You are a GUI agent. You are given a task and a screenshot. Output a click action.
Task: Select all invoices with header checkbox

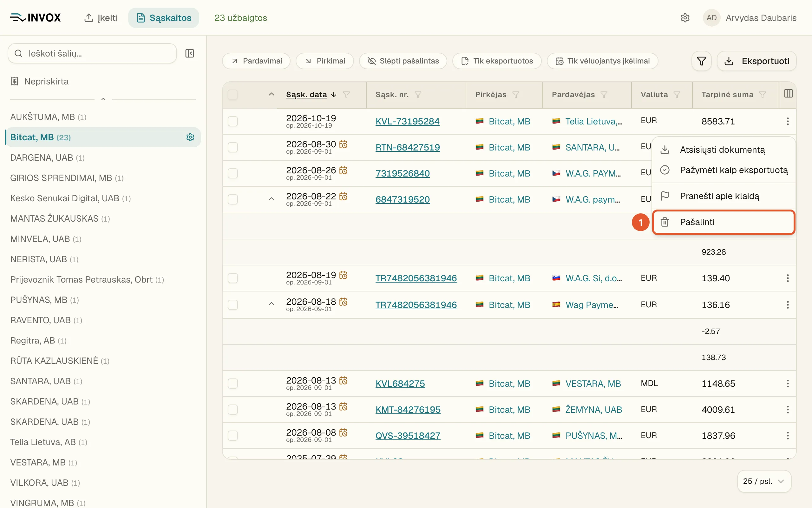pos(232,95)
